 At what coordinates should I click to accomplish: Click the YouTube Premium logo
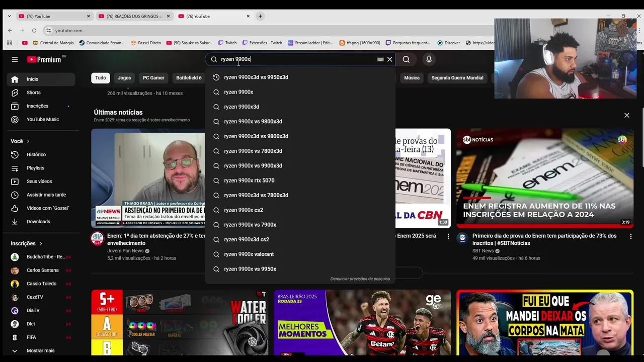(x=44, y=59)
